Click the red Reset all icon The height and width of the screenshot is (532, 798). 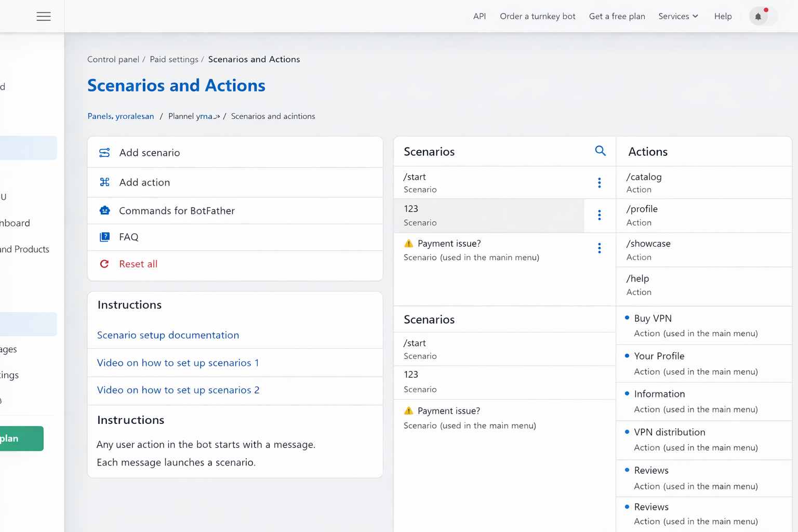104,264
